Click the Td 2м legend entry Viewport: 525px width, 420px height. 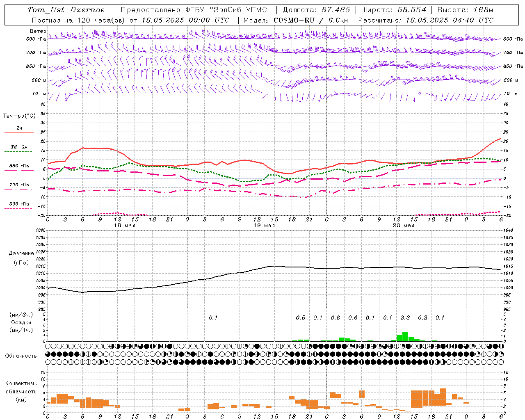[19, 147]
